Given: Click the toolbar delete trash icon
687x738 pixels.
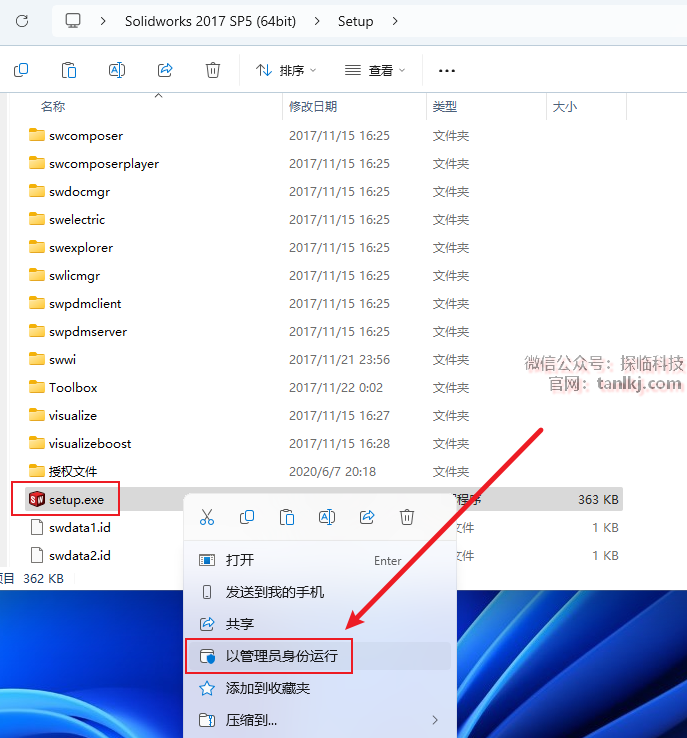Looking at the screenshot, I should coord(213,70).
